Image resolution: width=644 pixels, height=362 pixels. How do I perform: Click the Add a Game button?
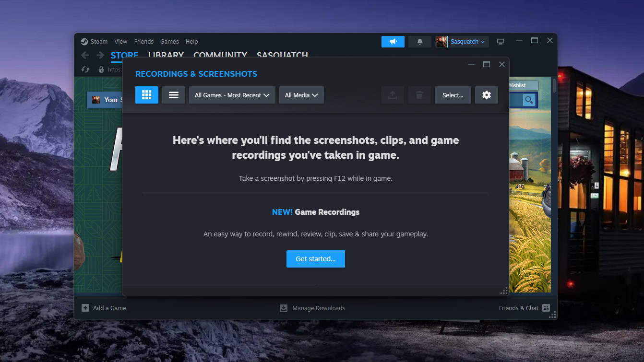click(104, 308)
